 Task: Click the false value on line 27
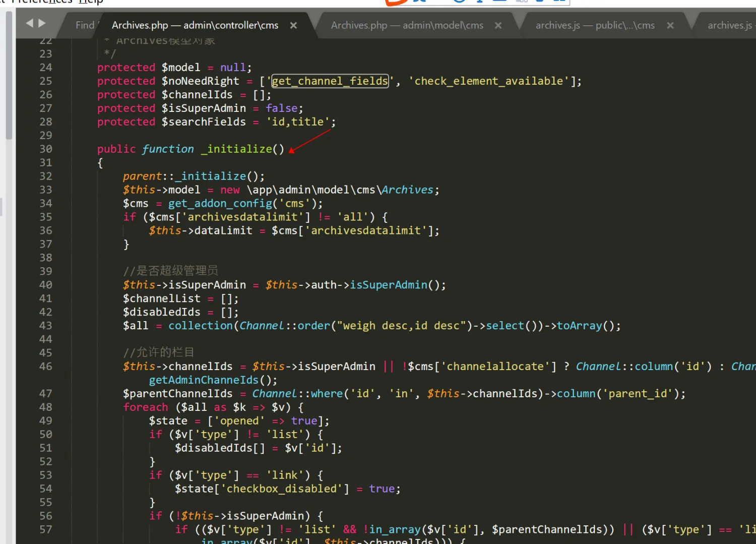pos(282,108)
